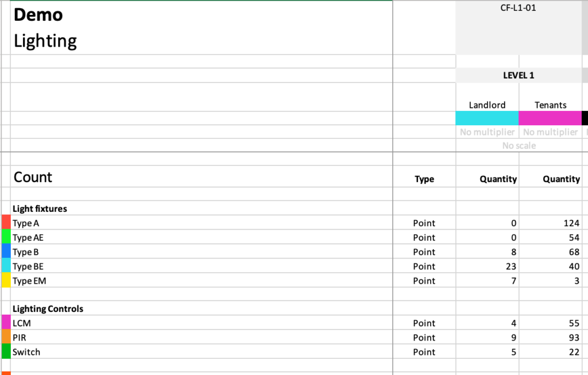Select the LEVEL 1 header cell
Viewport: 588px width, 375px height.
tap(519, 75)
